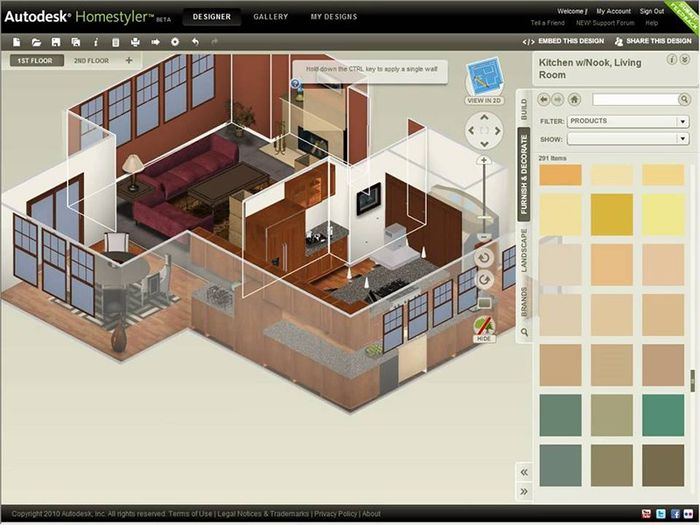
Task: Collapse catalog panel with double-left chevron
Action: pyautogui.click(x=524, y=472)
